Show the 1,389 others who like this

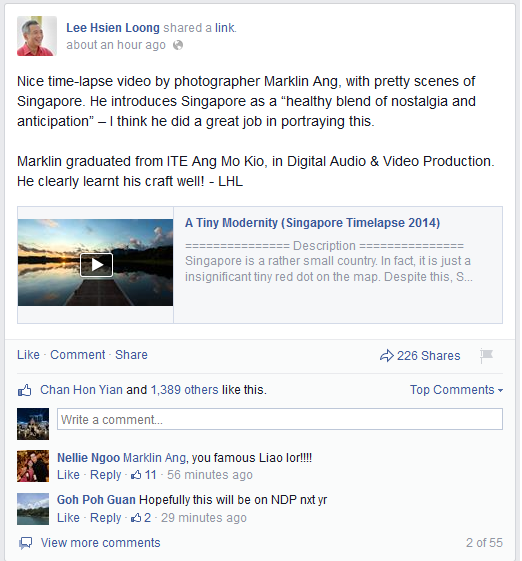pos(184,390)
